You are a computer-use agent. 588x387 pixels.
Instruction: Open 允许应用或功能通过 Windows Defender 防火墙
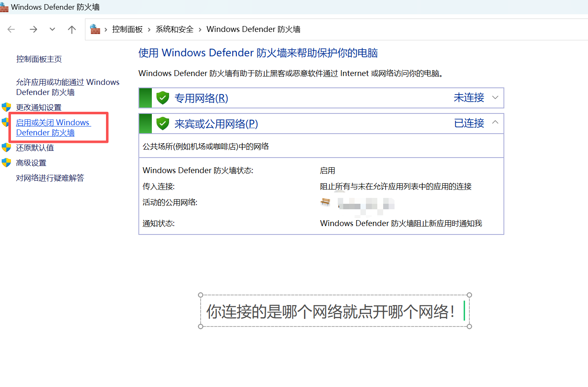pos(67,87)
